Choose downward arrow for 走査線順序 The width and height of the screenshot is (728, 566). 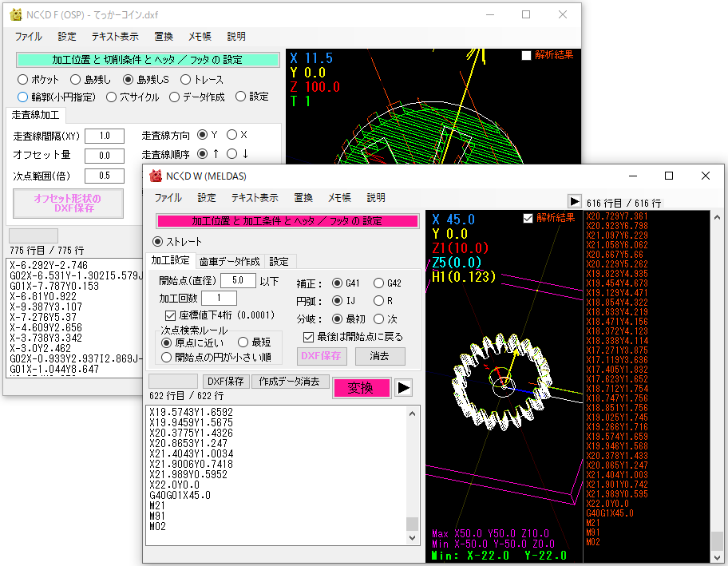(x=231, y=154)
